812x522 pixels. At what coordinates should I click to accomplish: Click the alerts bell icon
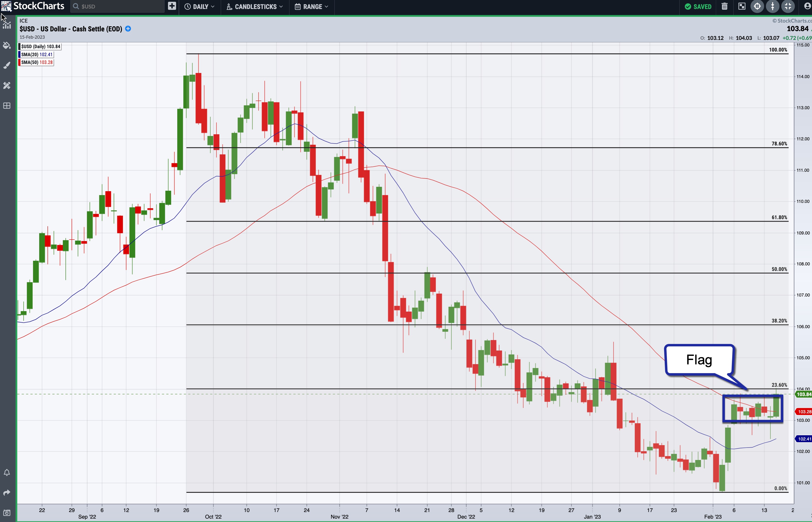(x=7, y=473)
